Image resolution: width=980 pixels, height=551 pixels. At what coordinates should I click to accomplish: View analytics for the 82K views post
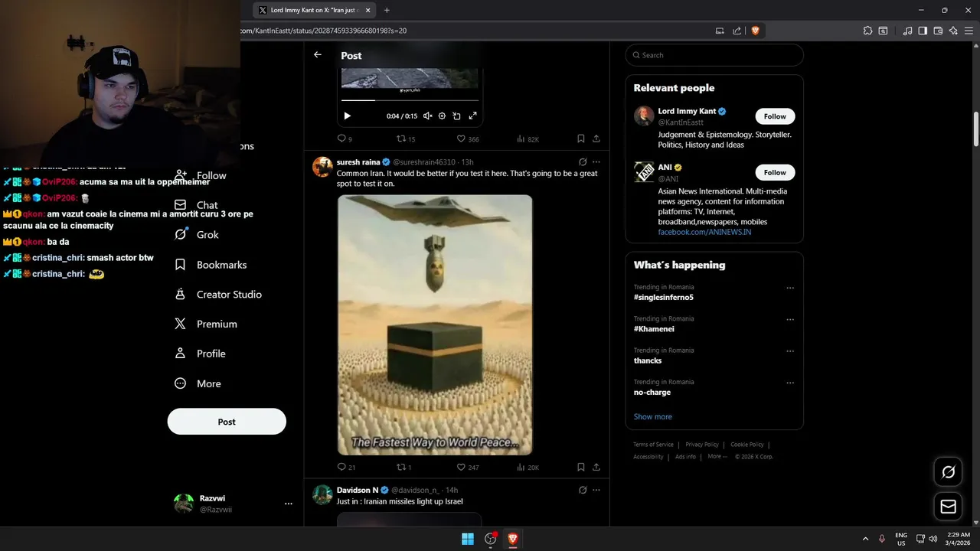point(528,139)
